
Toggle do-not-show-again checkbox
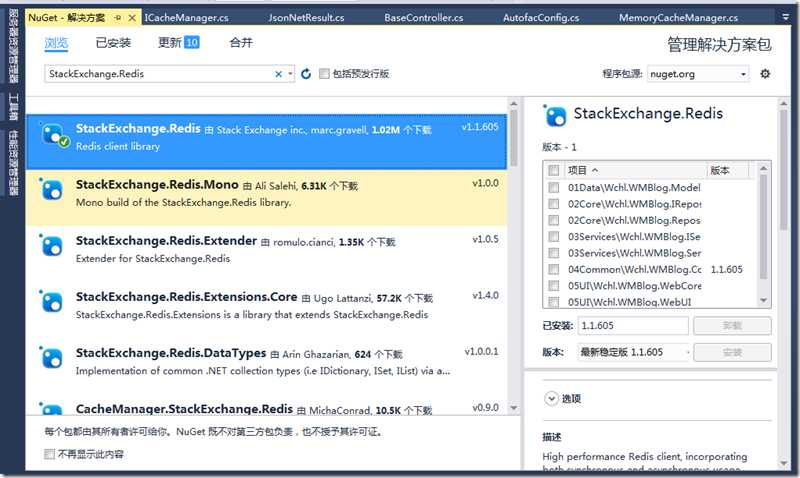pyautogui.click(x=49, y=454)
